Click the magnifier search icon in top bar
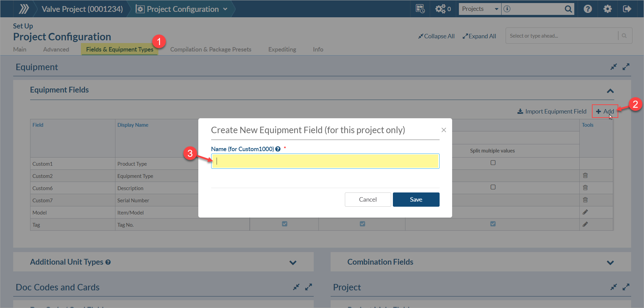The width and height of the screenshot is (644, 308). [x=568, y=9]
